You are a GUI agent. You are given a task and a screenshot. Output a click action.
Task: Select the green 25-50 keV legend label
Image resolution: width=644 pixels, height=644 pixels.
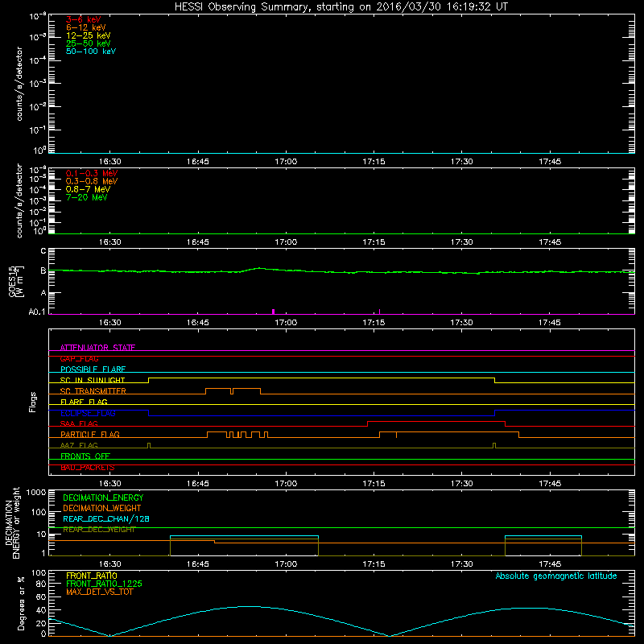pos(88,43)
